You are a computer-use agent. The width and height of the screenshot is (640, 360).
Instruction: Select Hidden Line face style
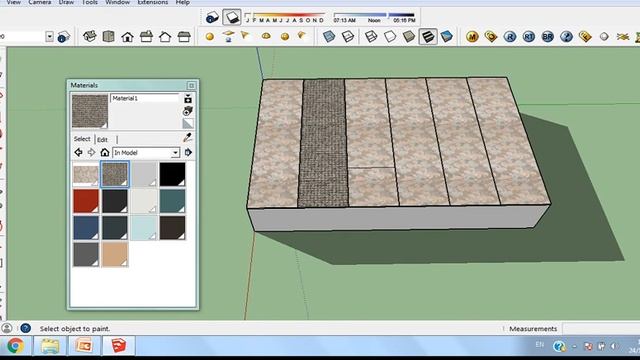390,36
